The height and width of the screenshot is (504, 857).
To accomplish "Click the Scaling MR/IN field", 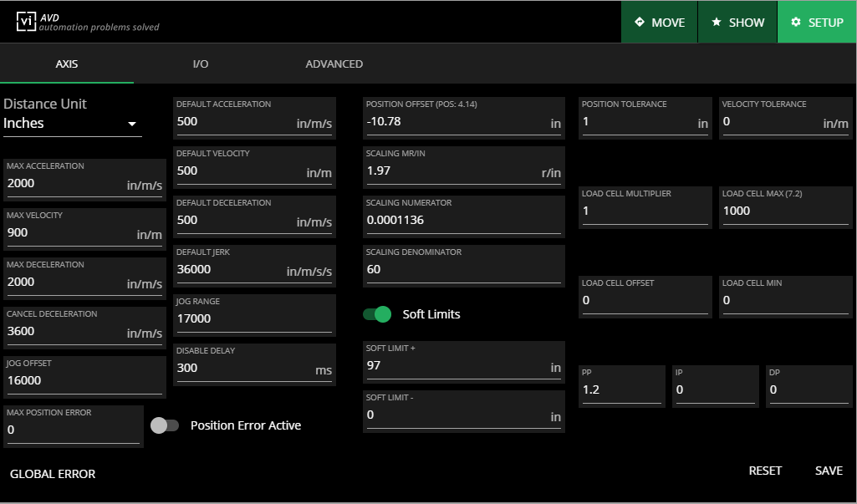I will tap(464, 168).
